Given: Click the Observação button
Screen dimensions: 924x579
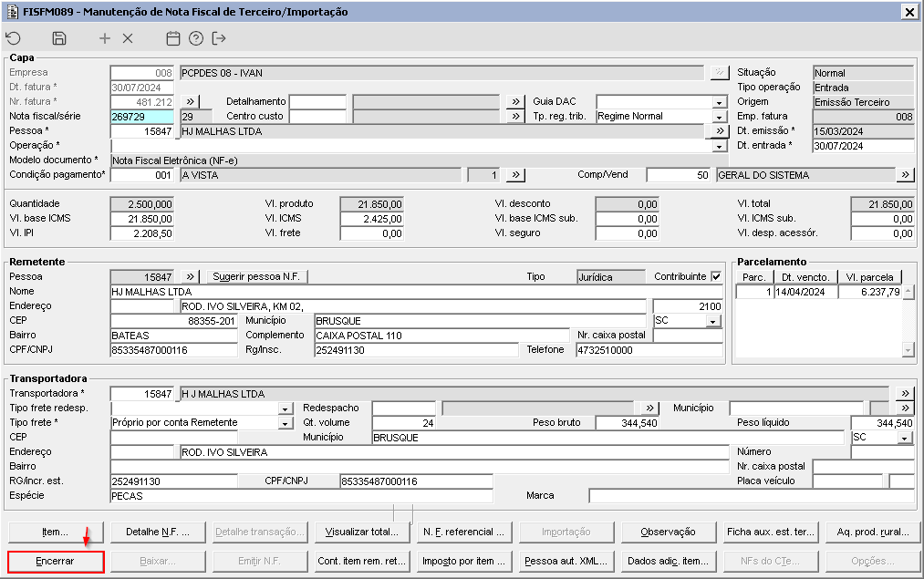Looking at the screenshot, I should pyautogui.click(x=669, y=532).
